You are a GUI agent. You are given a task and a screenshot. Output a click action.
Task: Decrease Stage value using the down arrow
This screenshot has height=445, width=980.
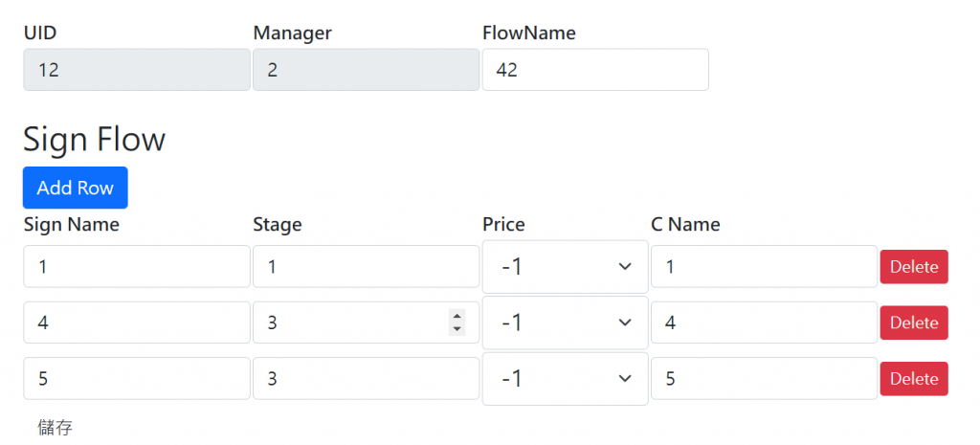[457, 329]
